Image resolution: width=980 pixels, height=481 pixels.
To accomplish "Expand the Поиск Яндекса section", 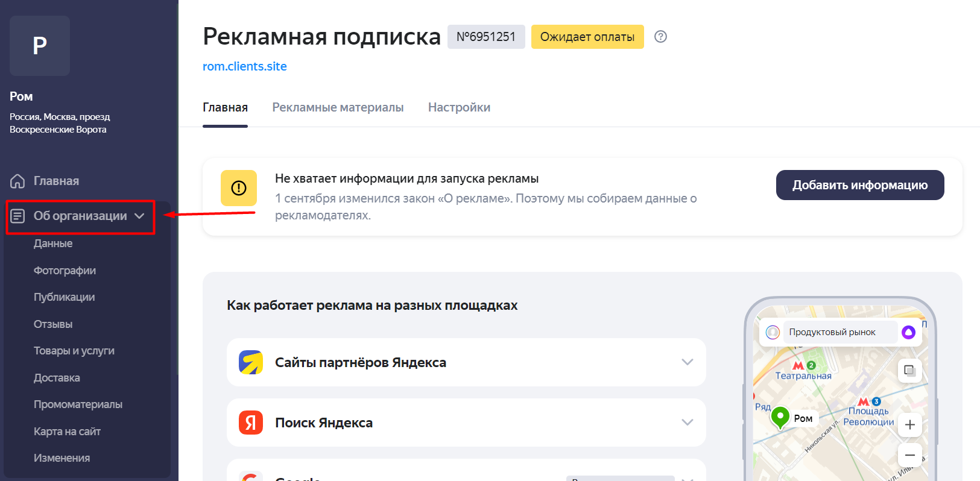I will pos(687,423).
